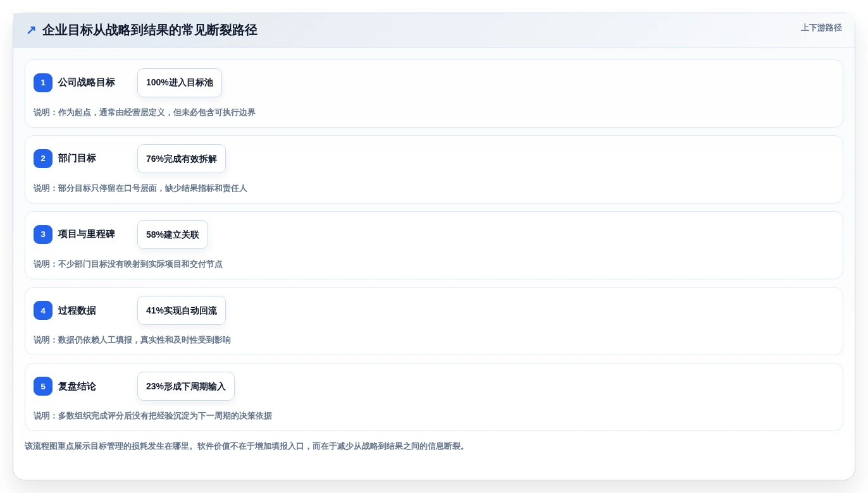Click the arrow icon beside the title
This screenshot has width=868, height=493.
click(31, 30)
